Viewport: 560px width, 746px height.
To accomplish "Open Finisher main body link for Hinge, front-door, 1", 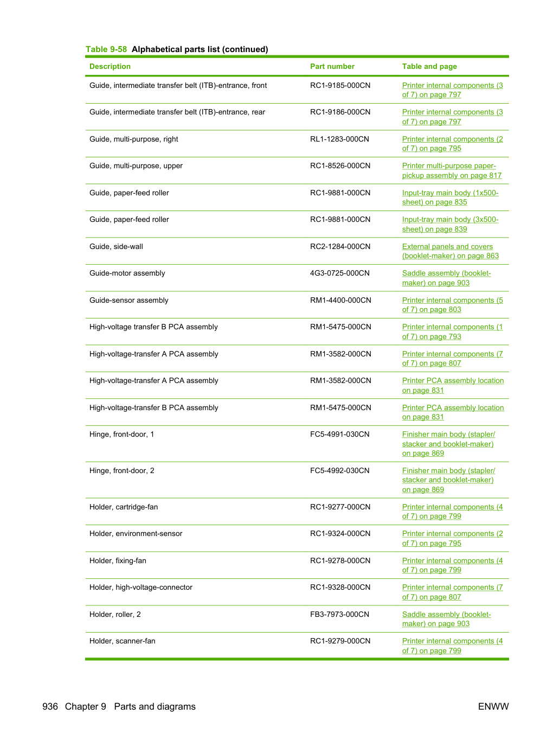I will [x=449, y=444].
